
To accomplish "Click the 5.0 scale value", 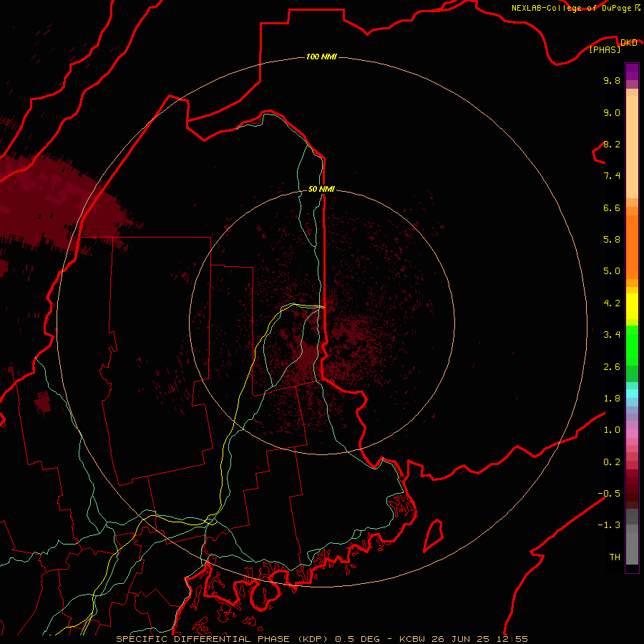I will (612, 271).
